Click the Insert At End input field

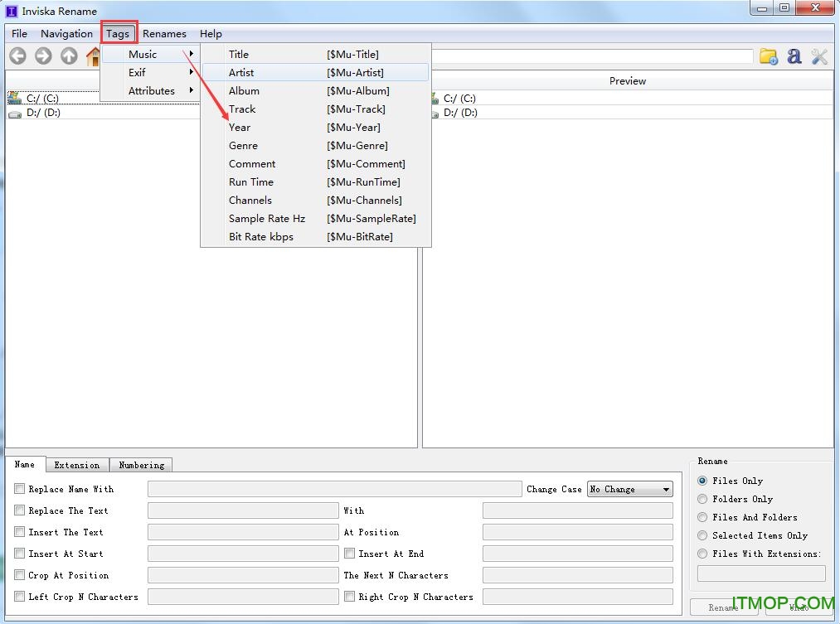coord(577,554)
